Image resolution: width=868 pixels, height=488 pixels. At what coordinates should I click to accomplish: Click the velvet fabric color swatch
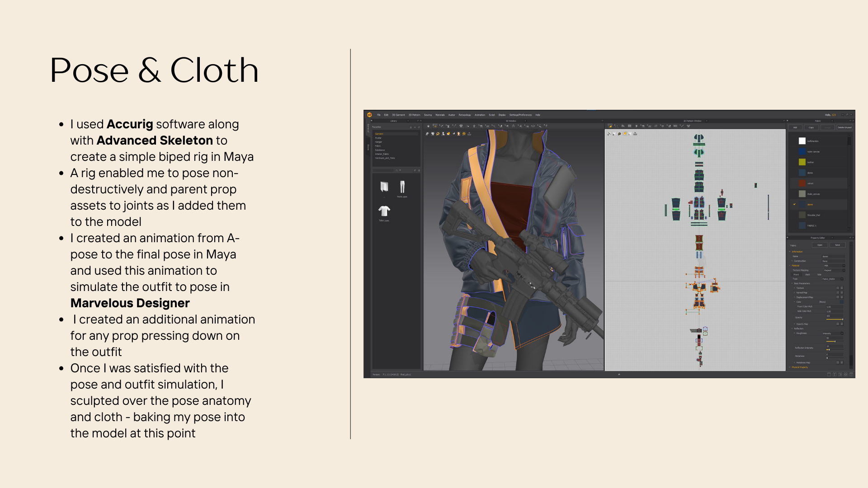[802, 183]
